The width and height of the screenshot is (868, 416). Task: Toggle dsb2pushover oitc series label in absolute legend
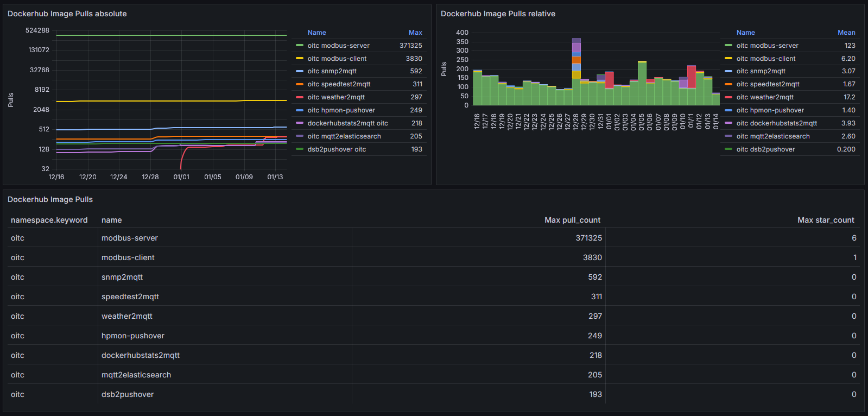[x=337, y=149]
